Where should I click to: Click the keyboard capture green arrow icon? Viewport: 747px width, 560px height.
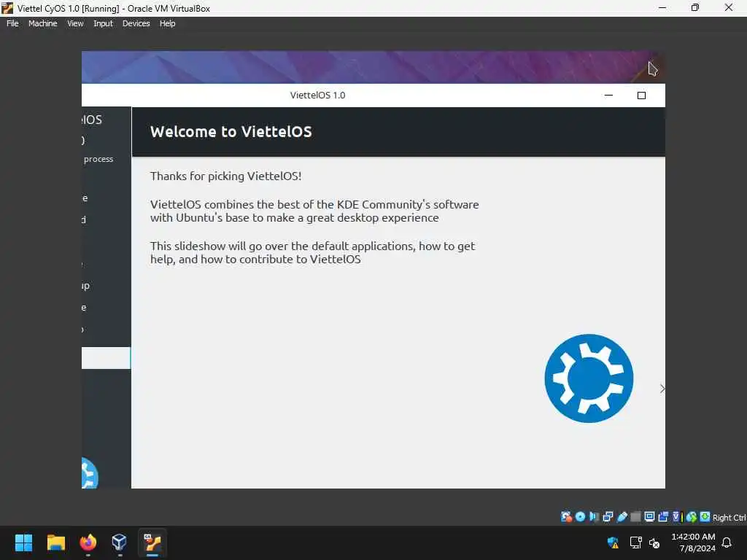705,517
